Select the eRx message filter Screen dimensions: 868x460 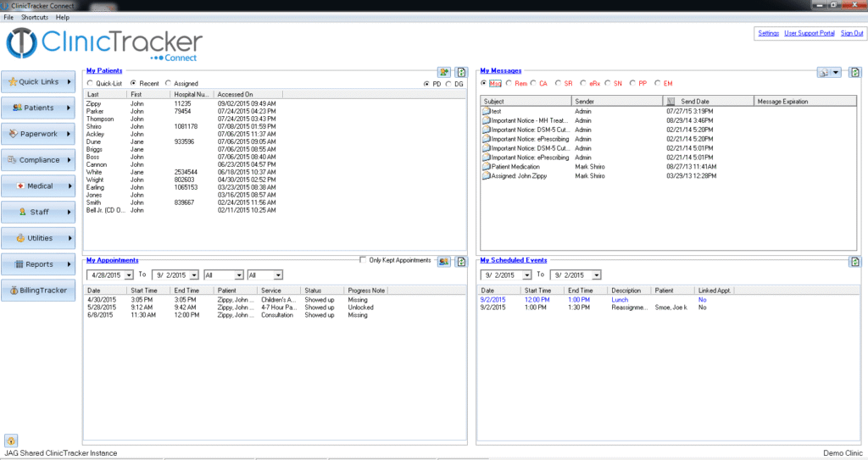coord(583,83)
